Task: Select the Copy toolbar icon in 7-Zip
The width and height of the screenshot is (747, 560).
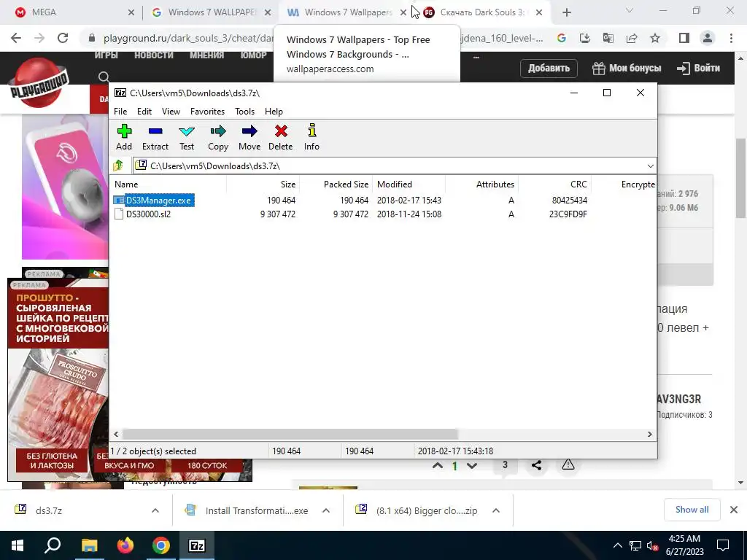Action: pos(218,137)
